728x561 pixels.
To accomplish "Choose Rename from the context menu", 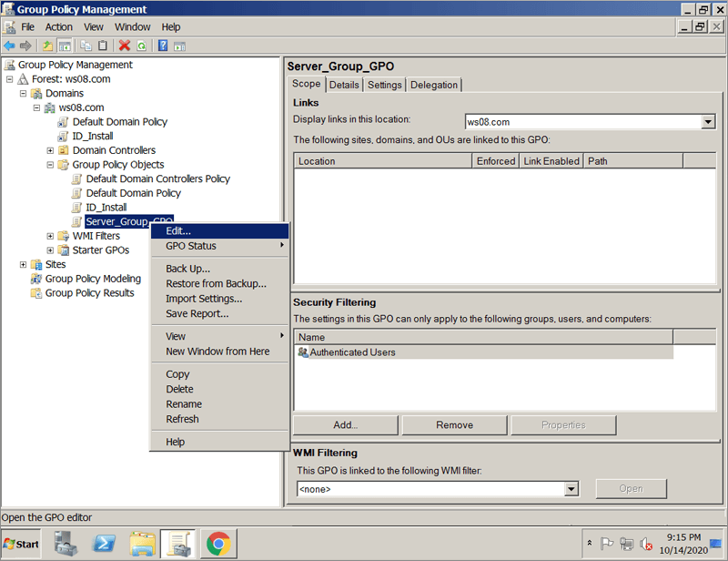I will point(219,403).
